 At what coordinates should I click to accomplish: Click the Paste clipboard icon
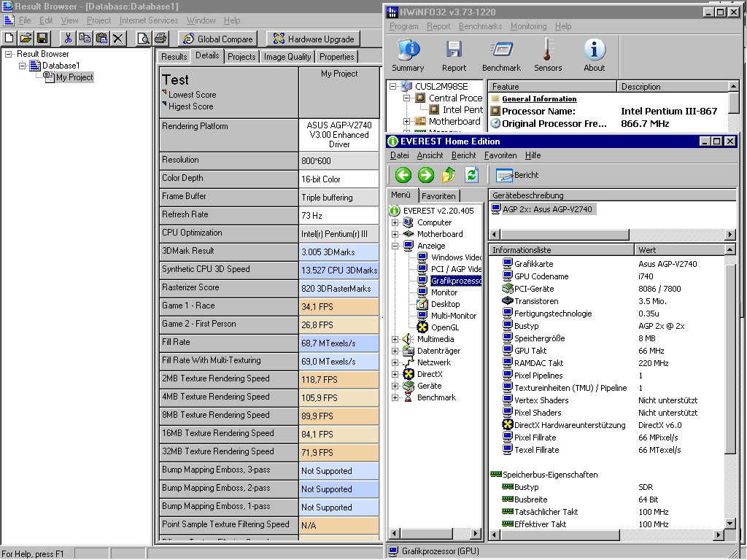click(101, 39)
